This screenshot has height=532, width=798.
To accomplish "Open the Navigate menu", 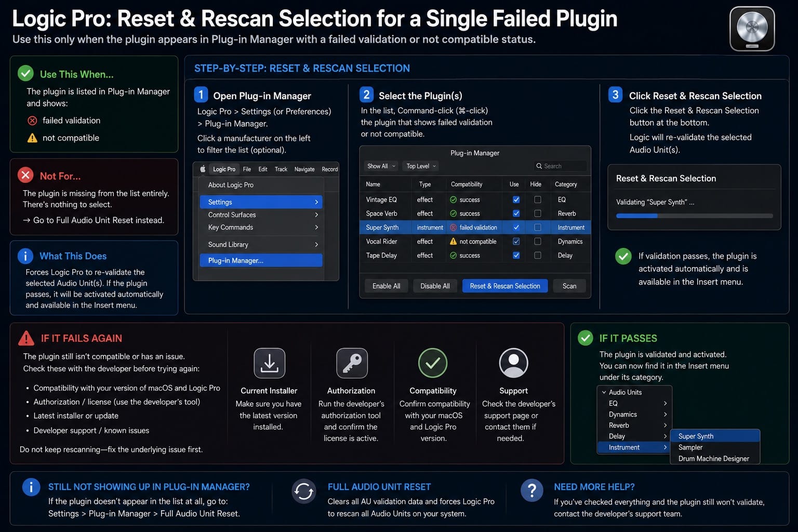I will (304, 169).
